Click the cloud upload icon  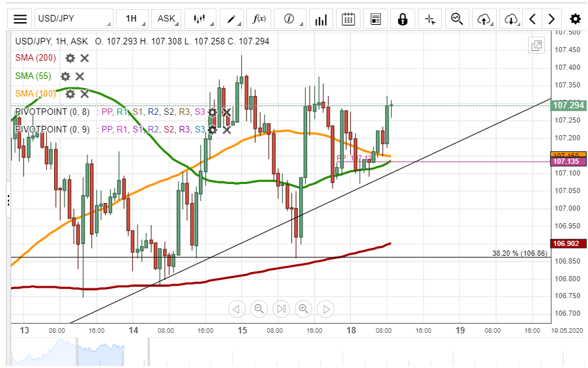pyautogui.click(x=484, y=19)
